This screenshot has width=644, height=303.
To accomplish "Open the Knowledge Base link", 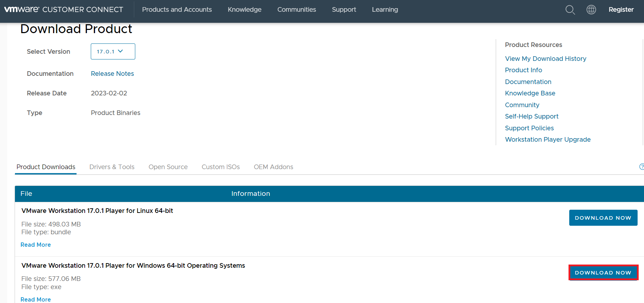I will pos(530,93).
